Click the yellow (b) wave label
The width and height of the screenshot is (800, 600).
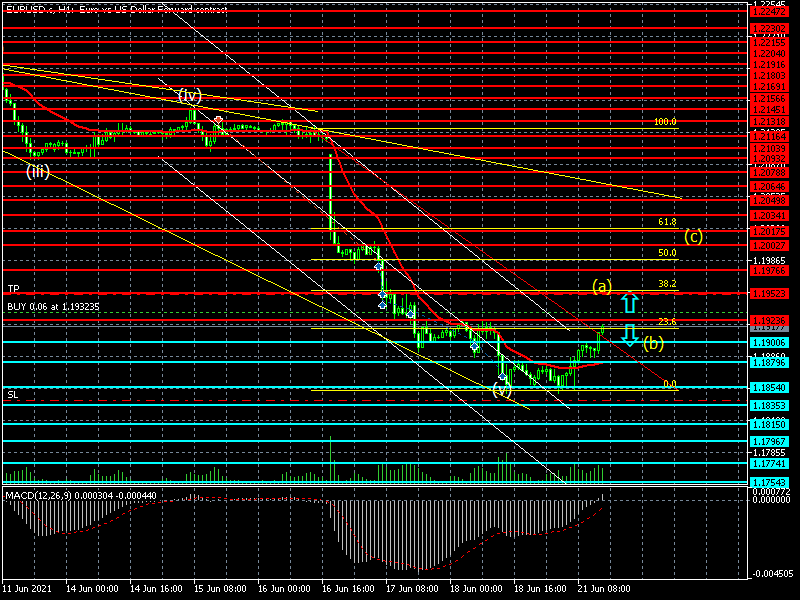click(x=653, y=343)
